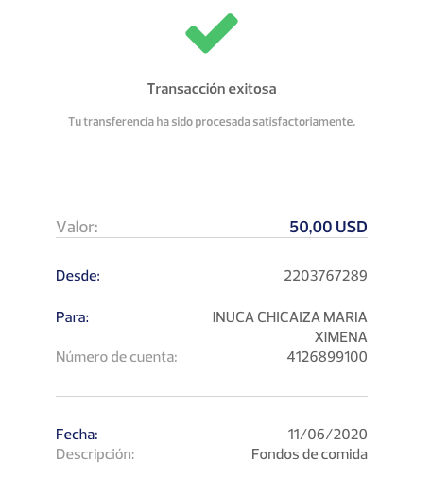Click the Desde label
The width and height of the screenshot is (448, 478).
[x=78, y=276]
